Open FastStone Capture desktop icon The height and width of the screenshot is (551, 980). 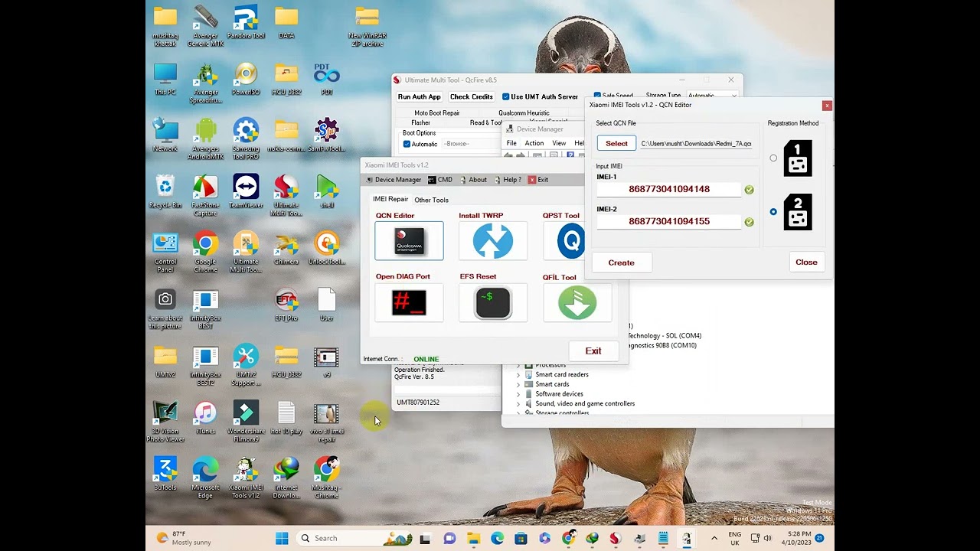(205, 196)
